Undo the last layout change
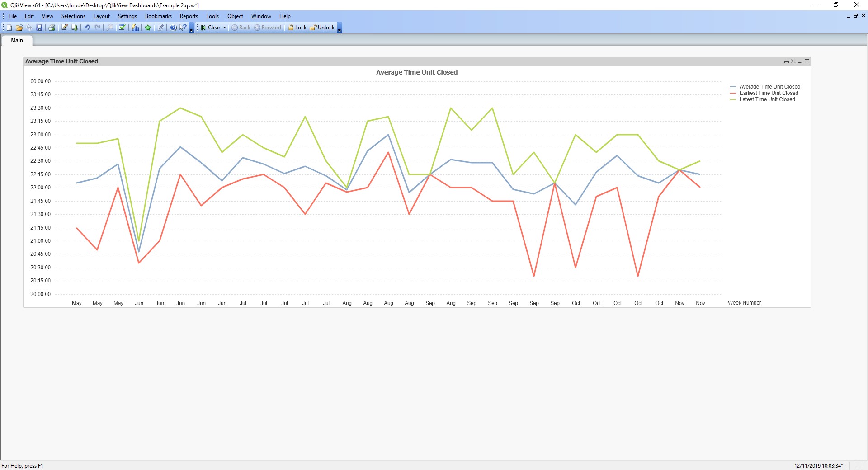The height and width of the screenshot is (470, 868). point(87,28)
